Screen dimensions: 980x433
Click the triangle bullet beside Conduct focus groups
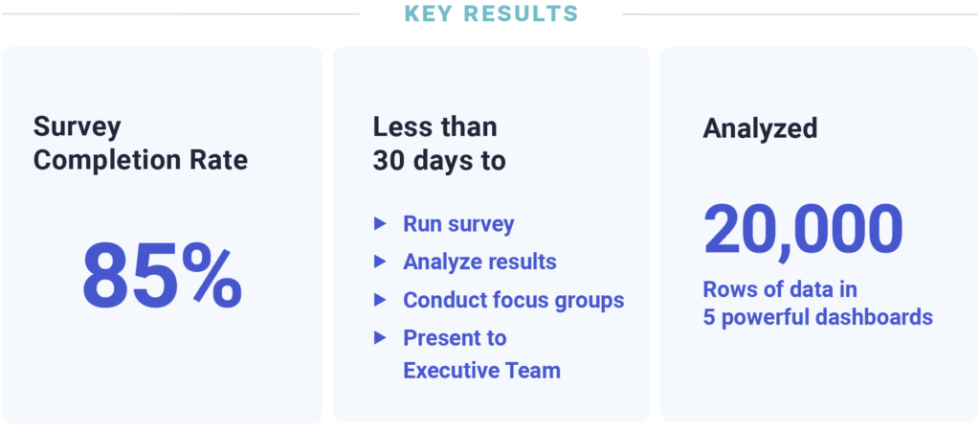[380, 300]
